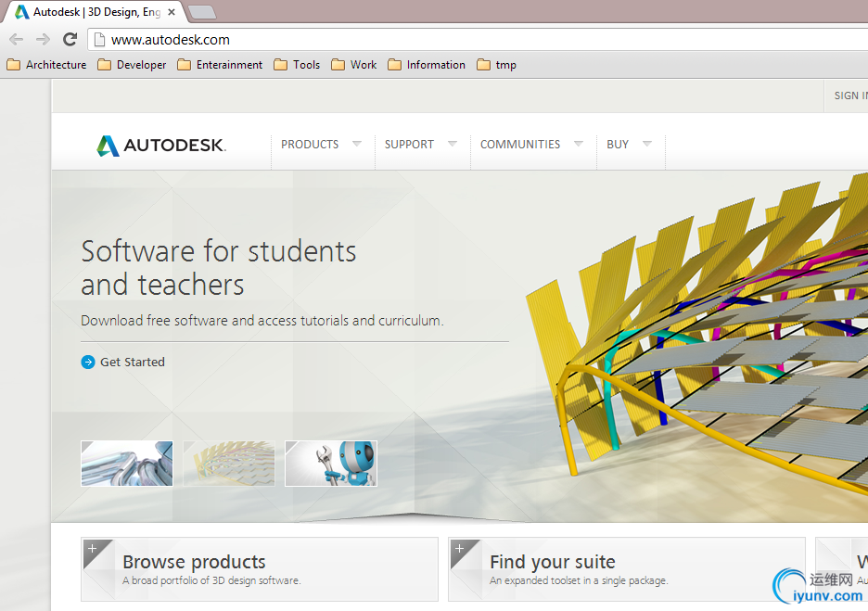
Task: Open the Architecture bookmarks folder
Action: pyautogui.click(x=46, y=65)
